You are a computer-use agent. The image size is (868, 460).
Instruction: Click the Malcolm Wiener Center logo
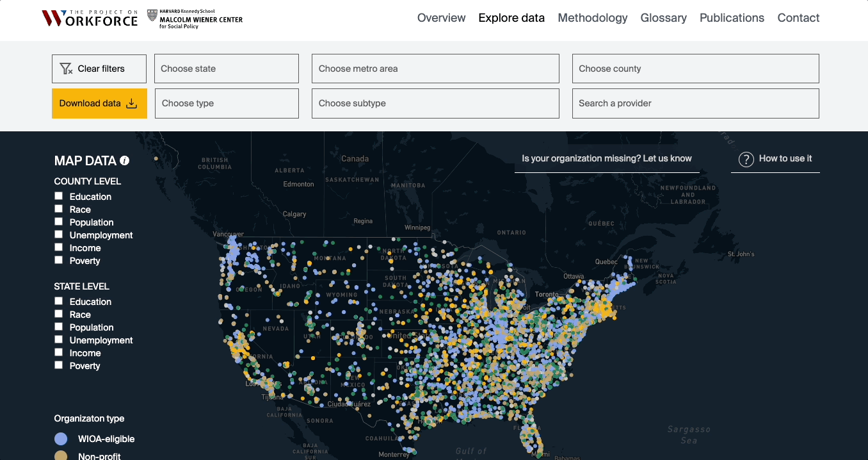click(195, 19)
